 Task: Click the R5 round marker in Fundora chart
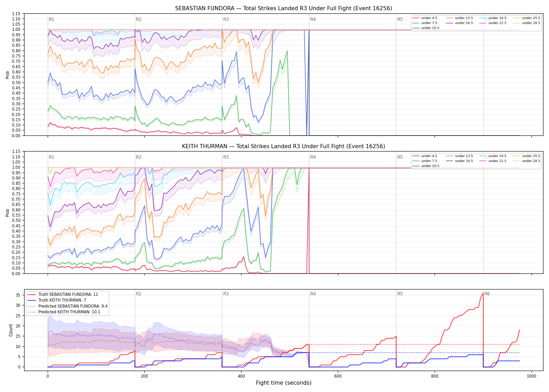(x=400, y=19)
